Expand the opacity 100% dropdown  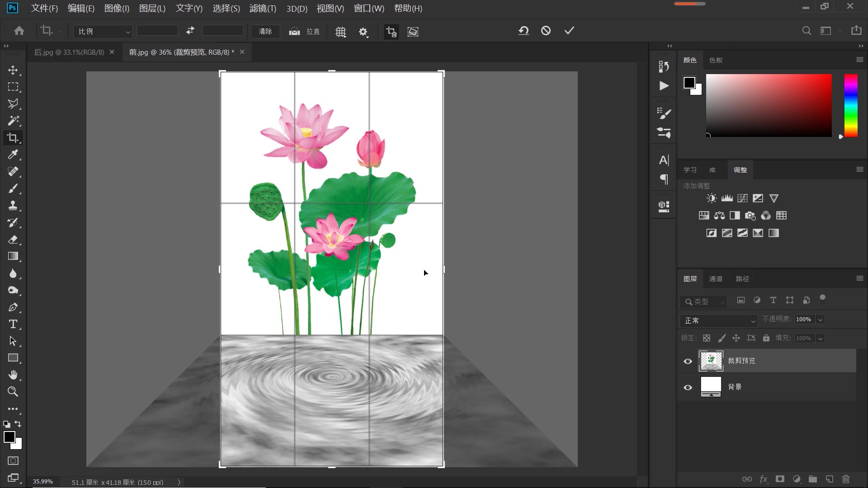click(x=820, y=319)
